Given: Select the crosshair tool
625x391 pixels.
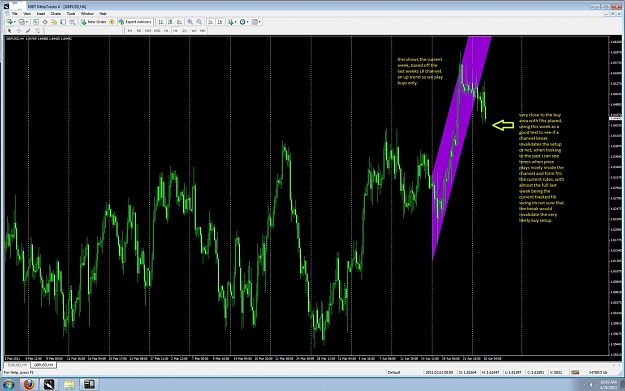Looking at the screenshot, I should pos(19,31).
